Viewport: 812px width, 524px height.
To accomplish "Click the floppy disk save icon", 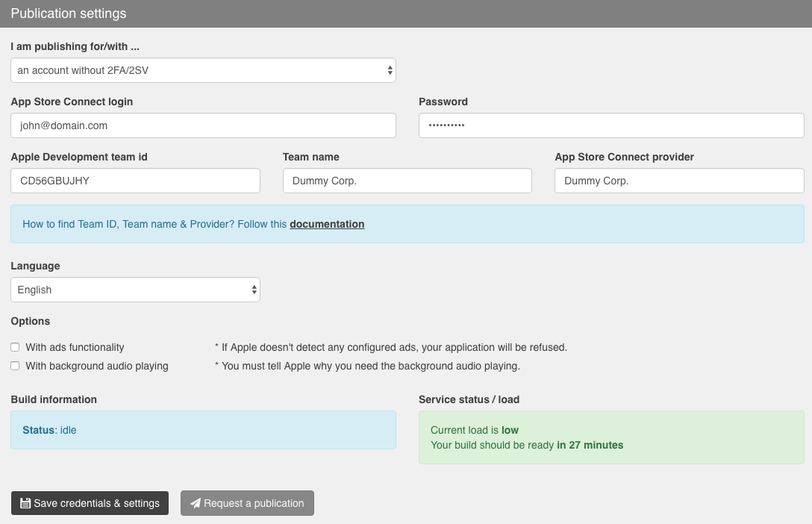I will pyautogui.click(x=25, y=503).
